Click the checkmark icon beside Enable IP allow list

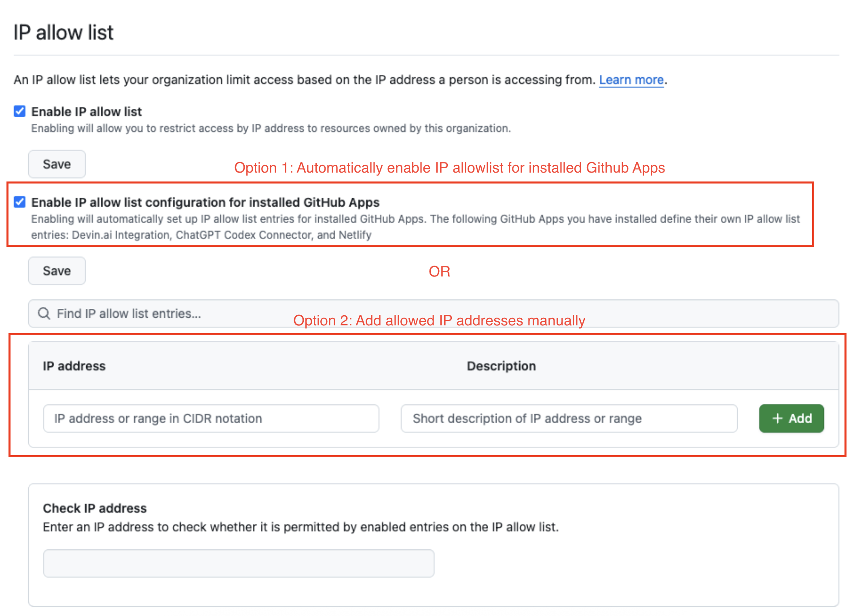click(x=19, y=112)
